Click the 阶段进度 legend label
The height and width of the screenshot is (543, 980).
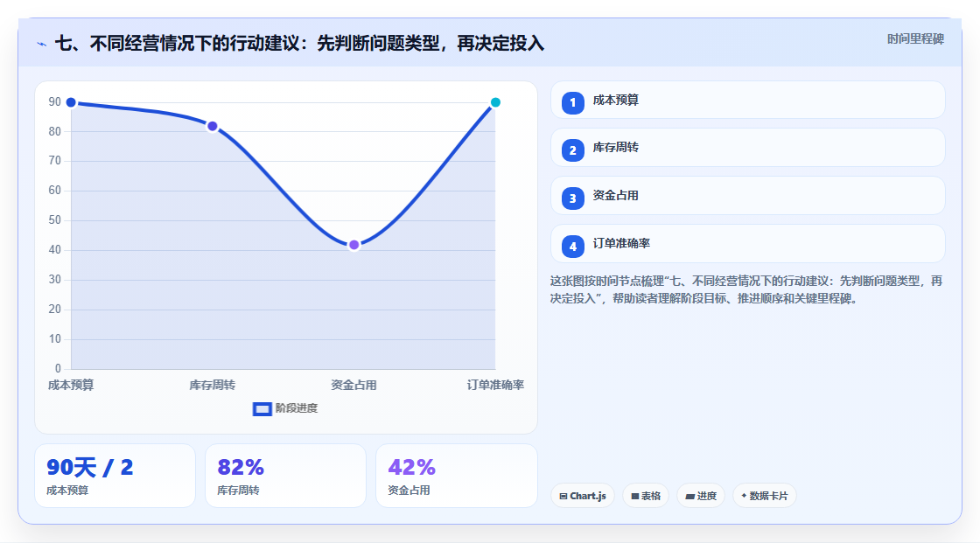pyautogui.click(x=297, y=408)
